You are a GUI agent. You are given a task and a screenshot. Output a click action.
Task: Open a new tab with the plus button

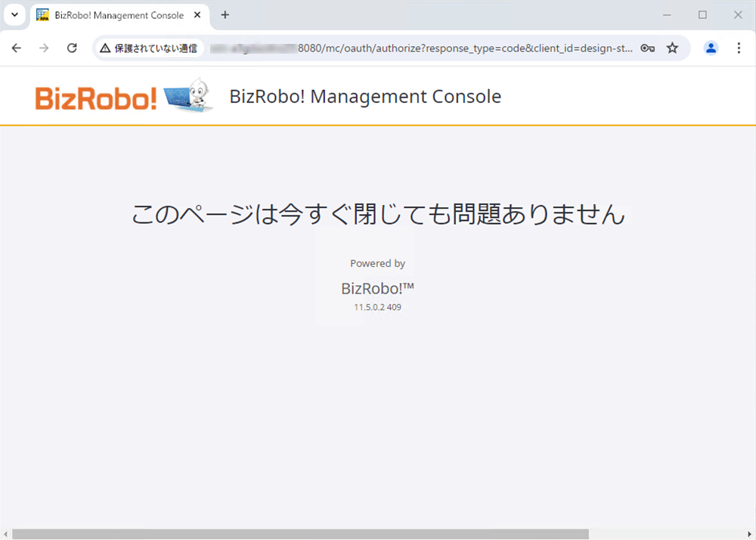[225, 15]
